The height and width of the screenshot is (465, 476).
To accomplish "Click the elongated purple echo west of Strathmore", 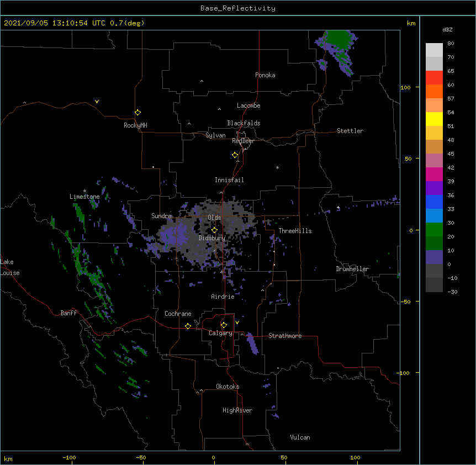I will (x=252, y=344).
